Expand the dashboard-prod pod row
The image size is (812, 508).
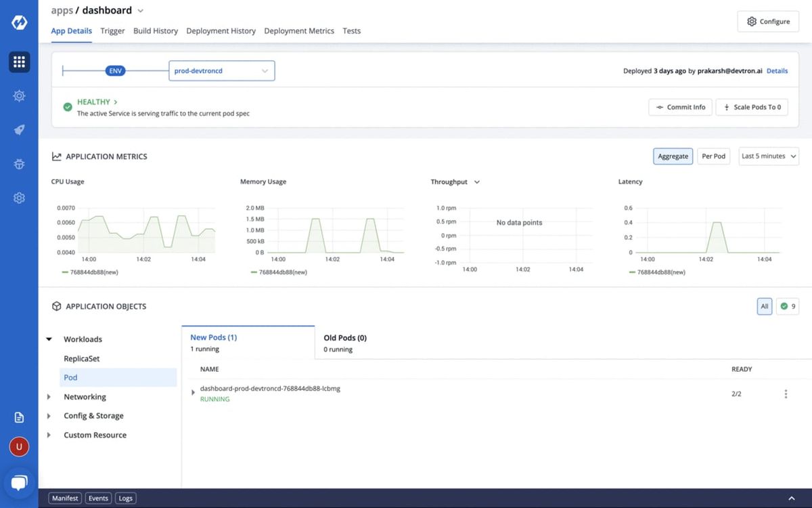[x=193, y=392]
